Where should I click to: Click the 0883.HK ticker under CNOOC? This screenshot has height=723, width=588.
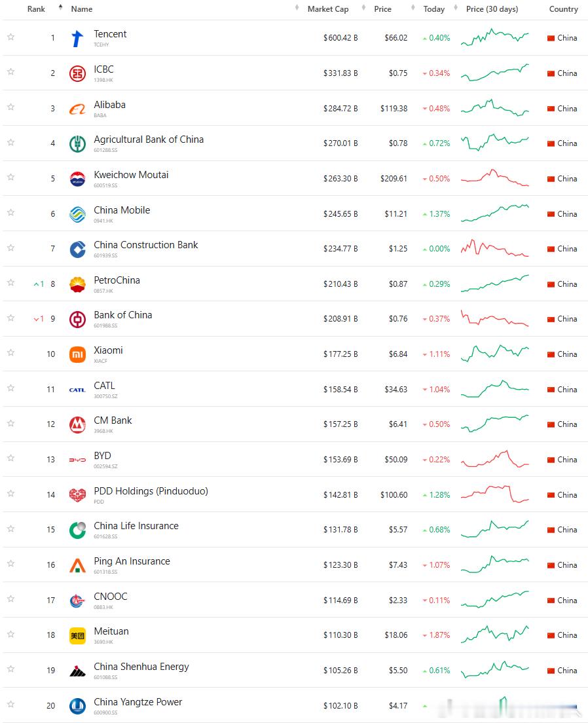click(x=103, y=607)
